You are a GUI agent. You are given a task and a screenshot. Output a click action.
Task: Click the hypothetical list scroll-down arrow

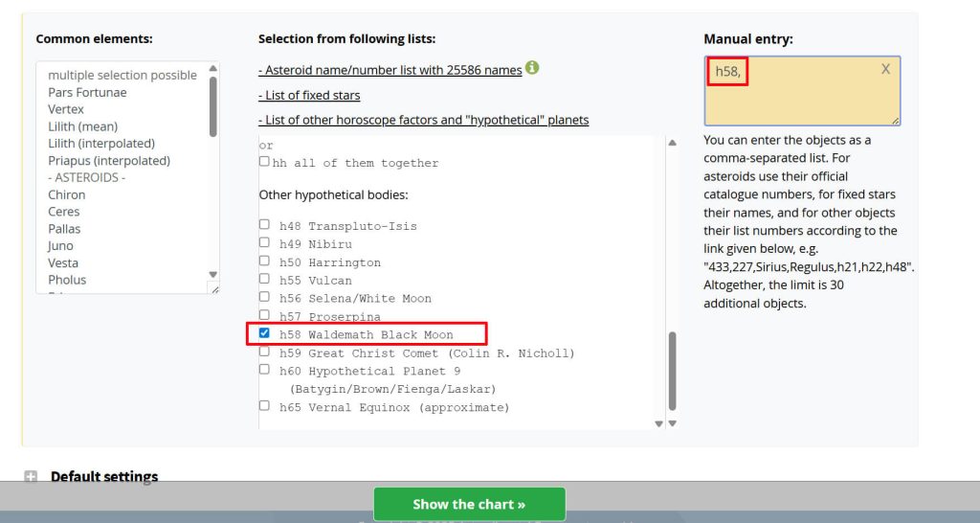coord(673,423)
